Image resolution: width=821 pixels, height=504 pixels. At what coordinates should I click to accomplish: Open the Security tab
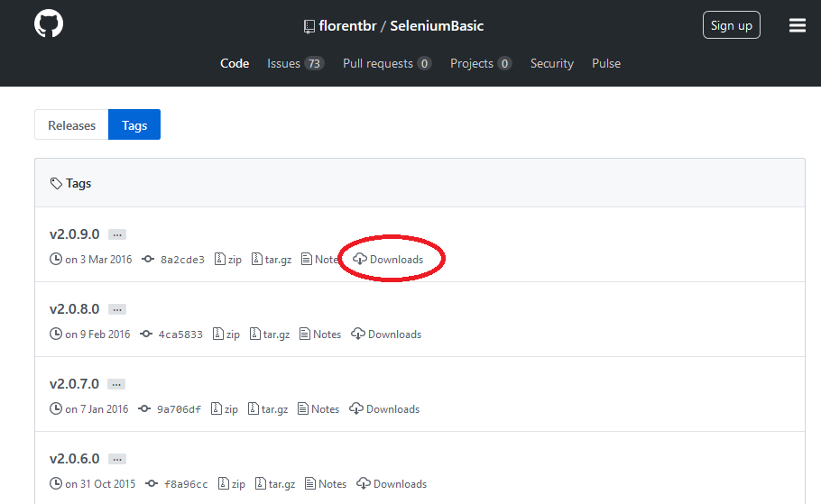552,63
